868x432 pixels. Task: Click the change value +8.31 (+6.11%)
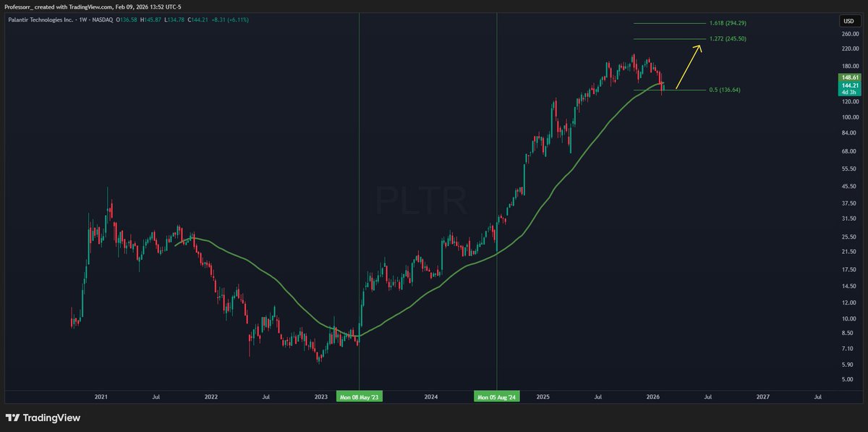(229, 20)
